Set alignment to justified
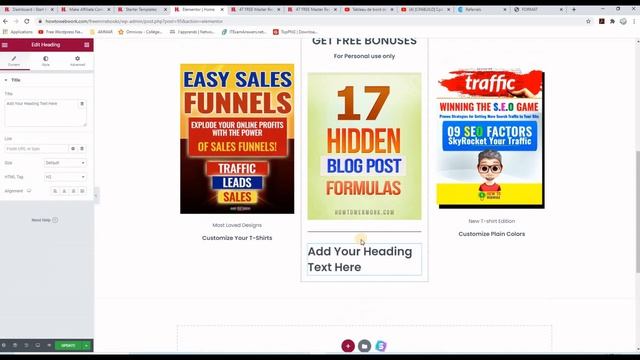Viewport: 640px width, 360px height. tap(82, 191)
